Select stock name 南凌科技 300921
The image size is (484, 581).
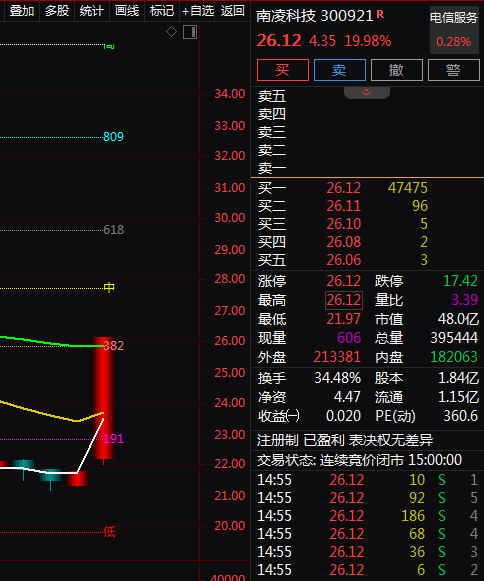point(315,16)
